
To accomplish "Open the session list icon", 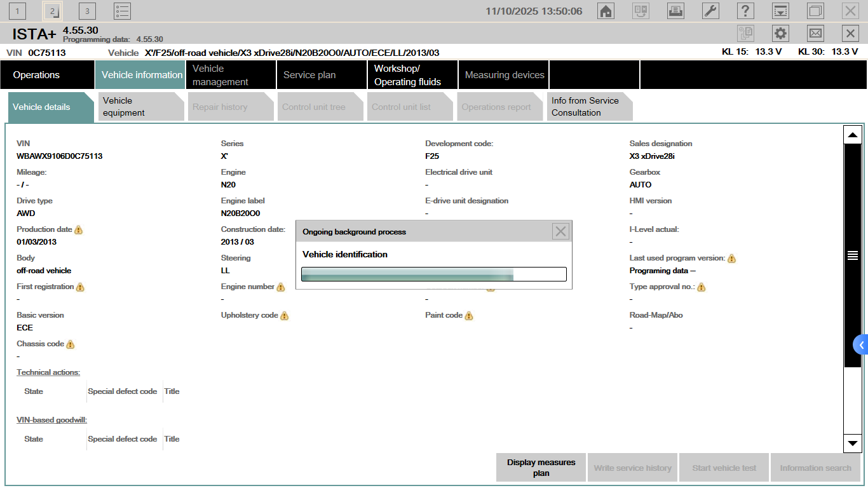I will tap(122, 11).
